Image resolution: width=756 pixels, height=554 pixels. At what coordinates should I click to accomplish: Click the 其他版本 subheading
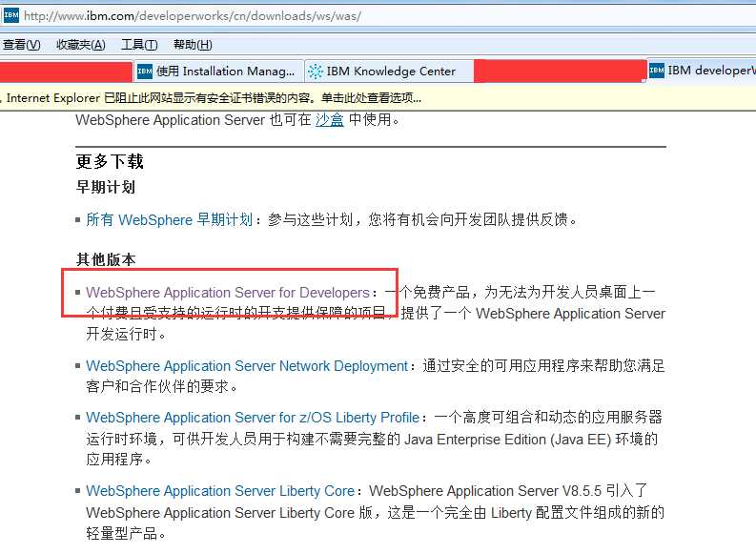(x=106, y=260)
